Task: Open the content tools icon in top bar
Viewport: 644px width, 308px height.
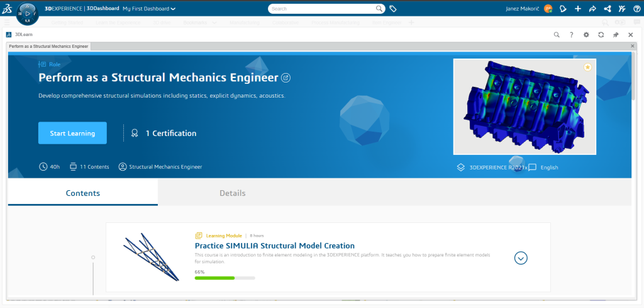Action: click(622, 9)
